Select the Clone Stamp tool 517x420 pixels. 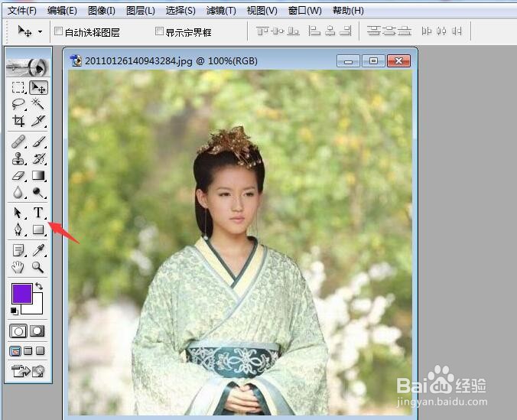[18, 158]
